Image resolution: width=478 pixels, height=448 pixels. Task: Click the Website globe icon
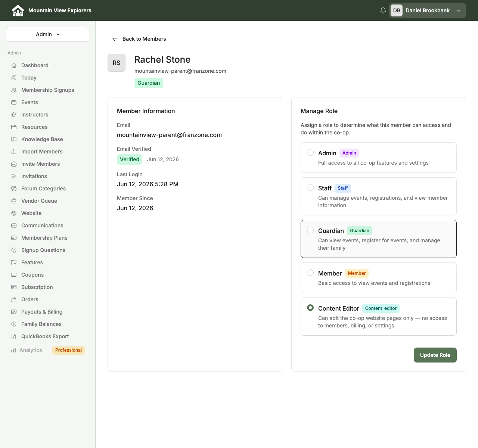14,213
